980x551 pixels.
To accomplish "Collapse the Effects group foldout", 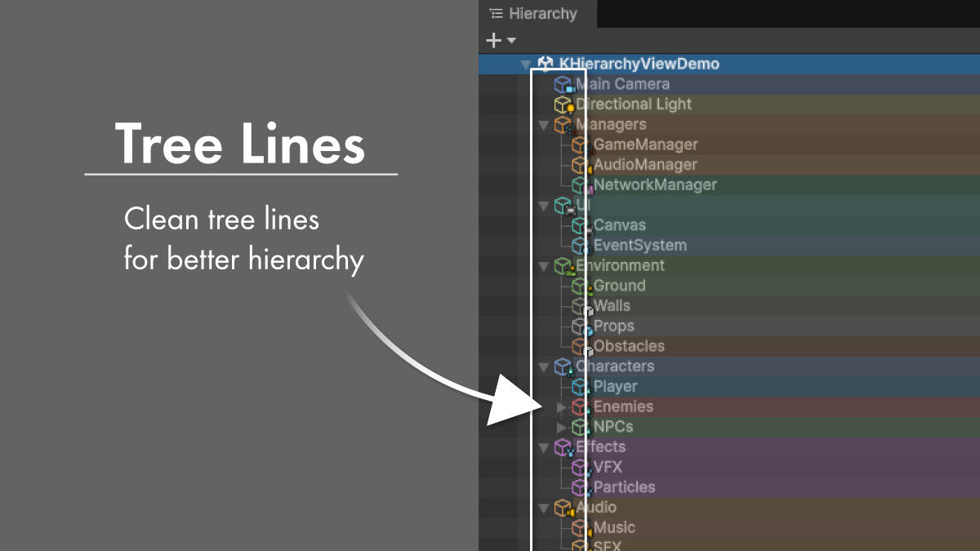I will 543,447.
